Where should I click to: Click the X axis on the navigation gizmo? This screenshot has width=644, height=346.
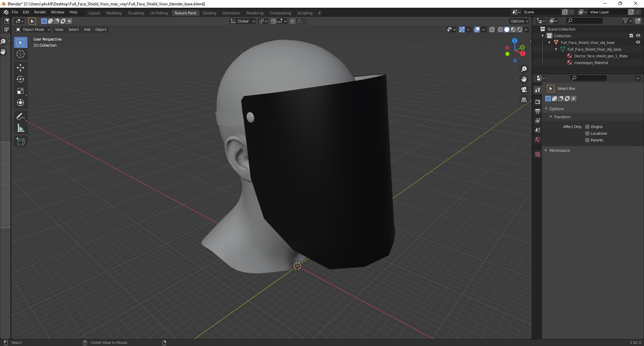523,54
